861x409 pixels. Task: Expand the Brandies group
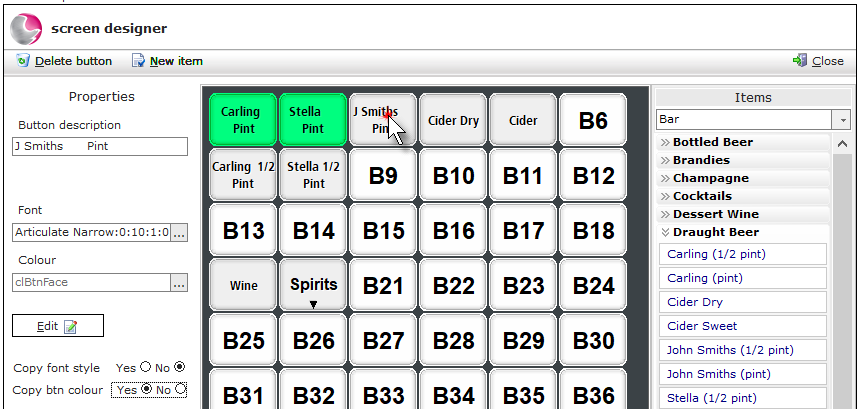(x=743, y=160)
